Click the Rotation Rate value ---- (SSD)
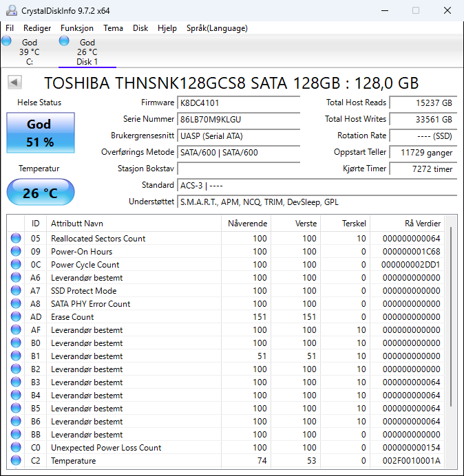Screen dimensions: 464x476 point(423,136)
